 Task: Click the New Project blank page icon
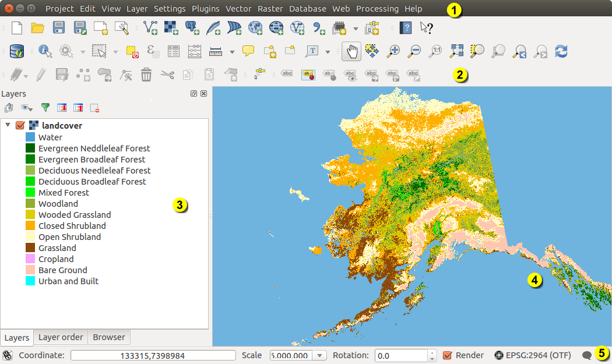click(x=17, y=27)
